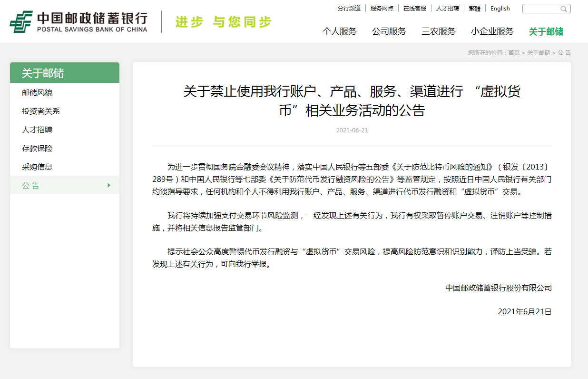Image resolution: width=588 pixels, height=379 pixels.
Task: Switch to 繁體 language
Action: [x=475, y=9]
